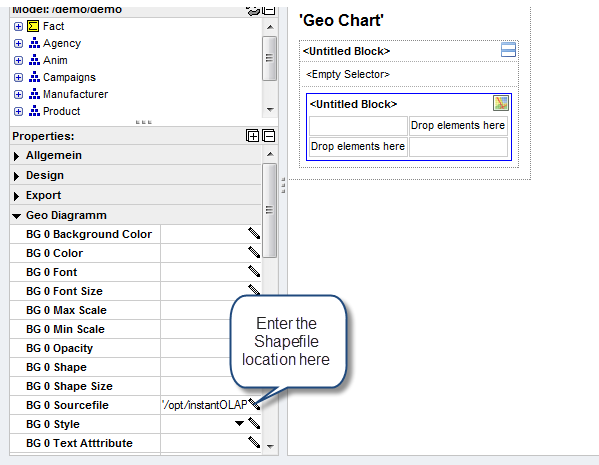The image size is (599, 465).
Task: Collapse the Geo Diagramm section
Action: pyautogui.click(x=16, y=216)
